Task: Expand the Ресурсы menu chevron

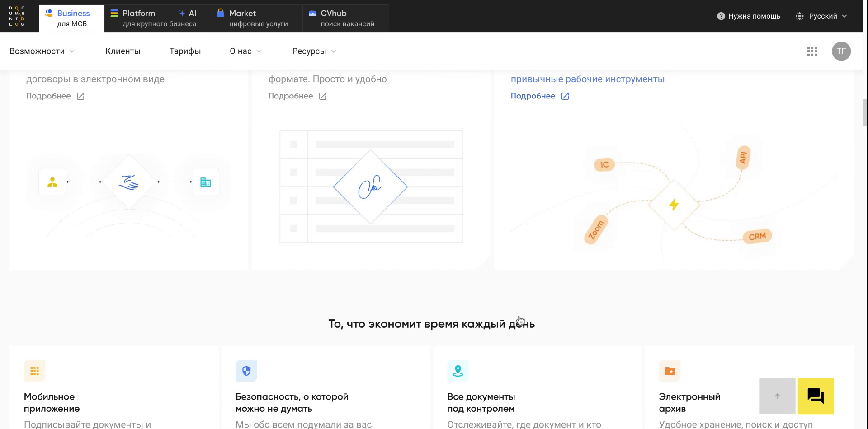Action: [334, 51]
